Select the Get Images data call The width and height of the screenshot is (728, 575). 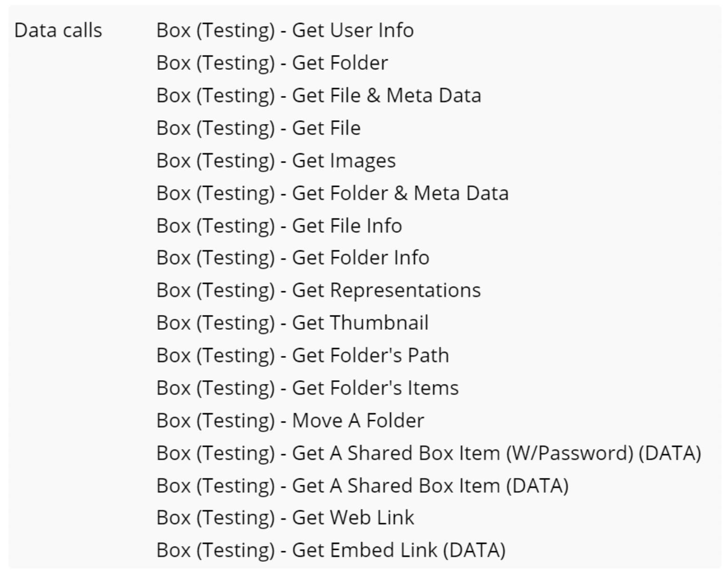click(276, 161)
